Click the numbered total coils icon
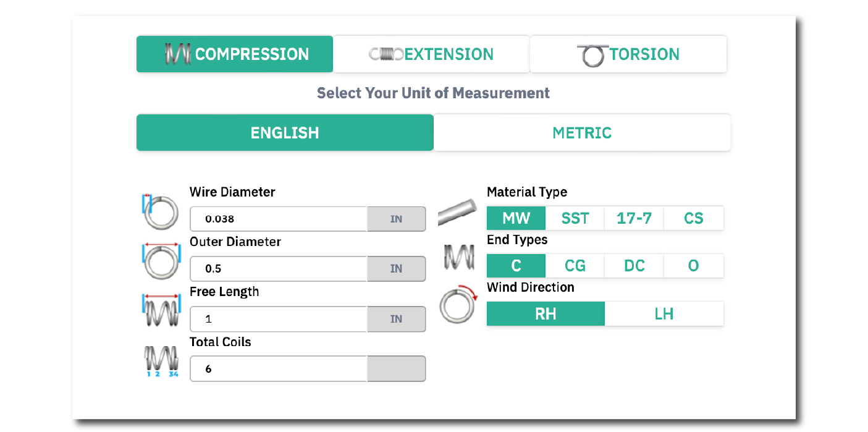The image size is (868, 432). click(x=160, y=362)
